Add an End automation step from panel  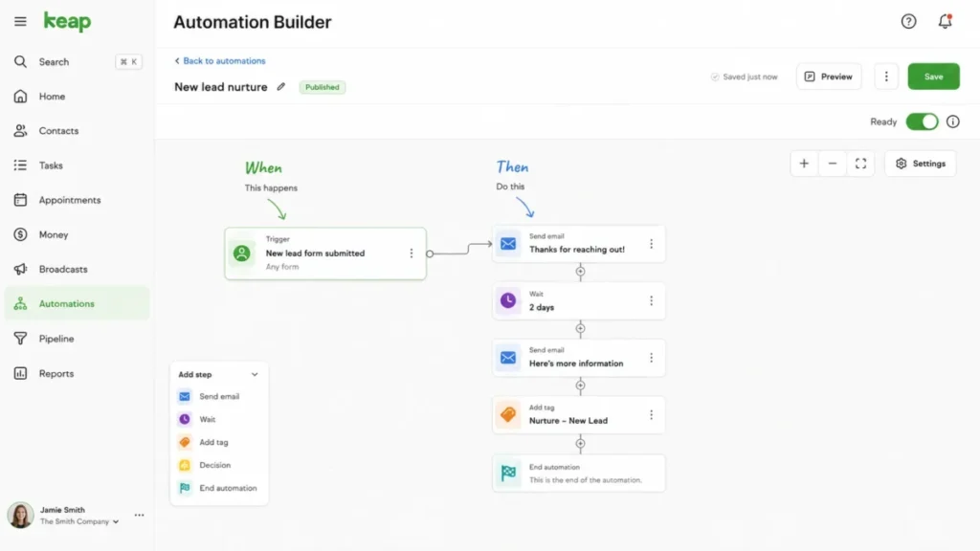219,488
